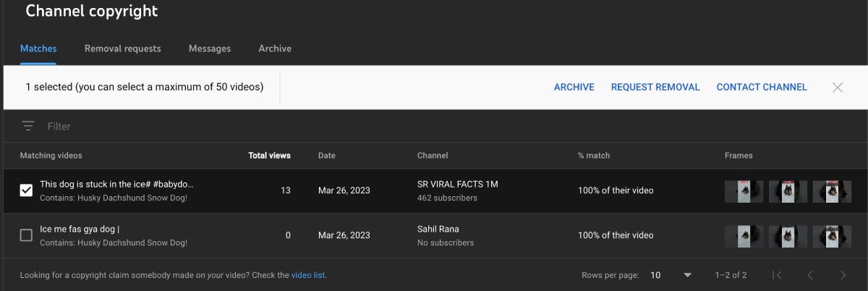Go to first page arrow icon
868x291 pixels.
778,275
